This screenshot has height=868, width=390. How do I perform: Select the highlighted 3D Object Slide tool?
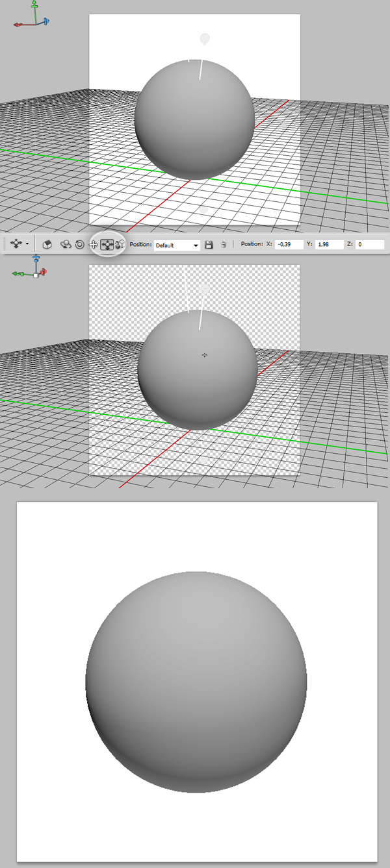(x=107, y=245)
